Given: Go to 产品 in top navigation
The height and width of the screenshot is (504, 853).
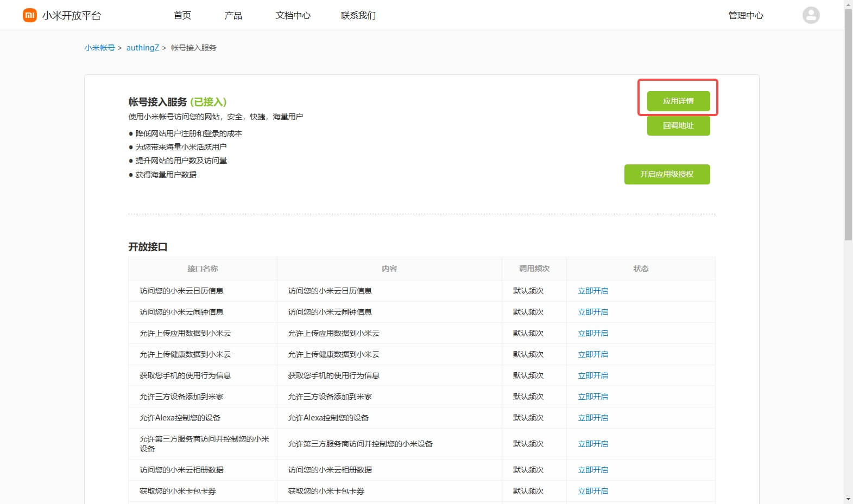Looking at the screenshot, I should point(233,15).
